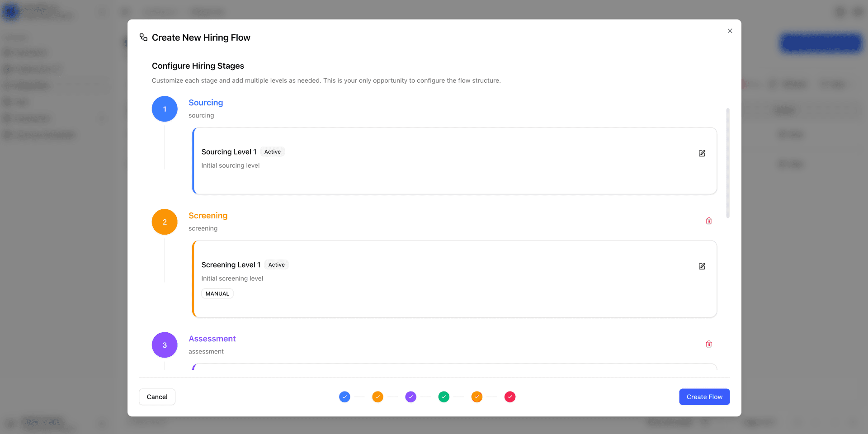868x434 pixels.
Task: Edit Screening Level 1 using the pencil icon
Action: coord(702,266)
